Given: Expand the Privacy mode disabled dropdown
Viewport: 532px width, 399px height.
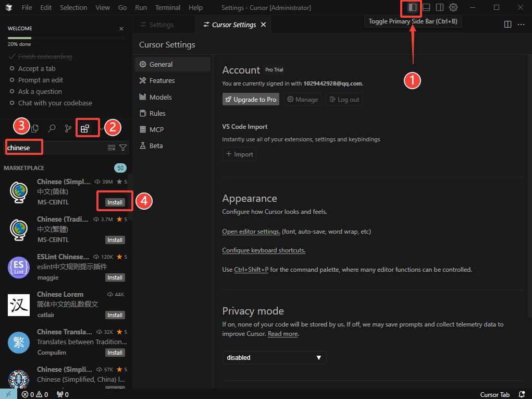Looking at the screenshot, I should click(x=274, y=358).
